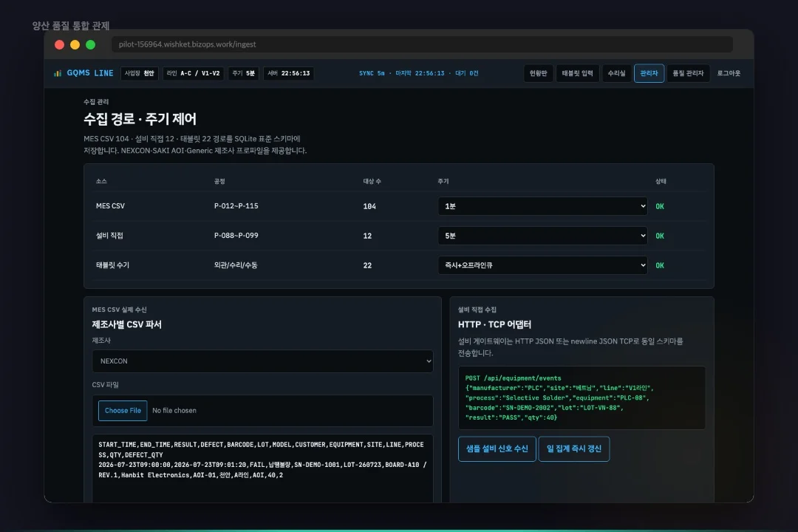Click the 태블릿 수기 source cell
This screenshot has height=532, width=798.
(x=112, y=265)
